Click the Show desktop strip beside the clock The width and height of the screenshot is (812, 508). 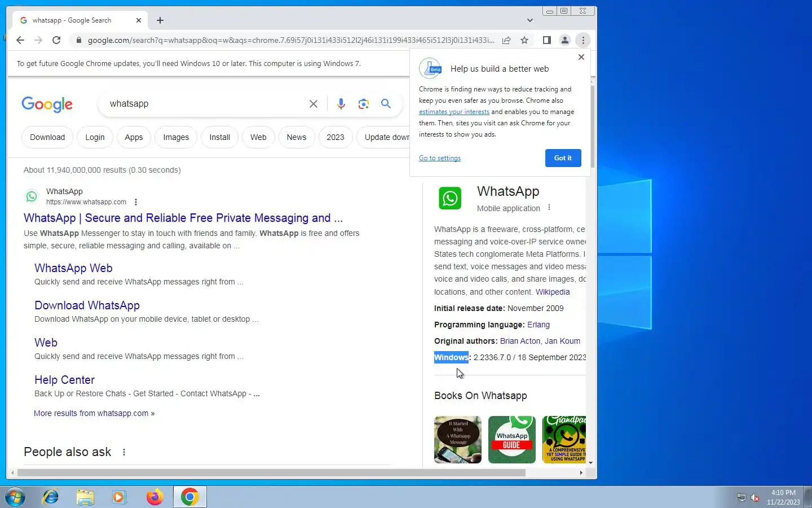pyautogui.click(x=807, y=497)
